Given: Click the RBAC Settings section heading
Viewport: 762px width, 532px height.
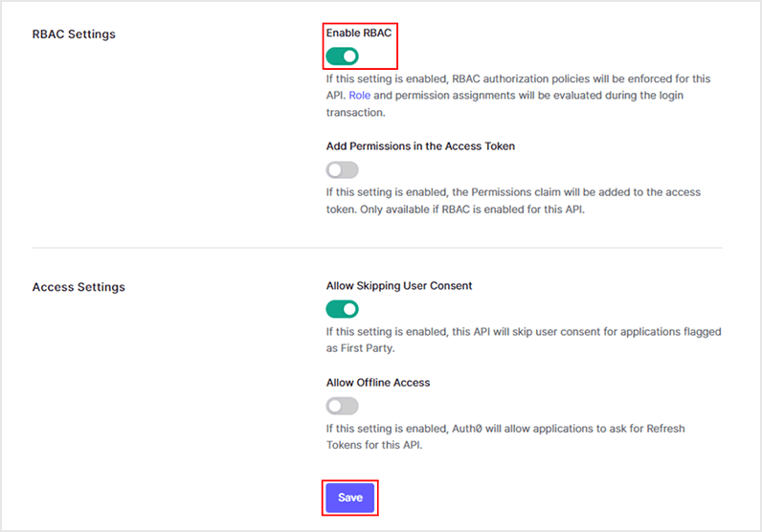Looking at the screenshot, I should [x=74, y=34].
